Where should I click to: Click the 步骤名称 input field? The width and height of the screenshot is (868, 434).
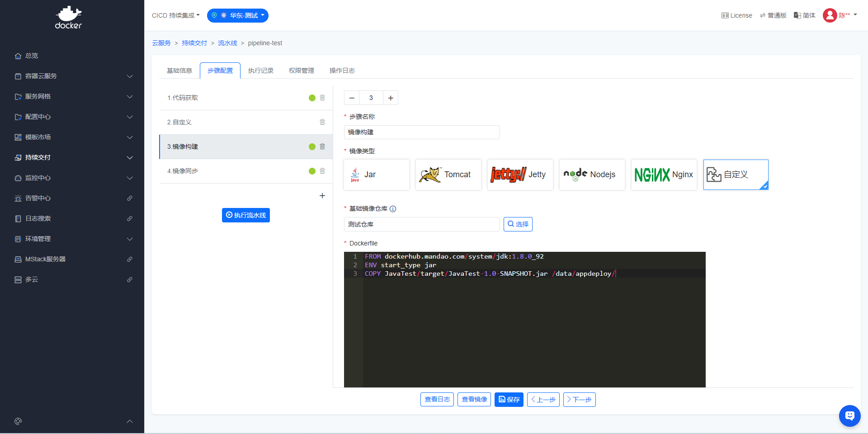pyautogui.click(x=421, y=132)
